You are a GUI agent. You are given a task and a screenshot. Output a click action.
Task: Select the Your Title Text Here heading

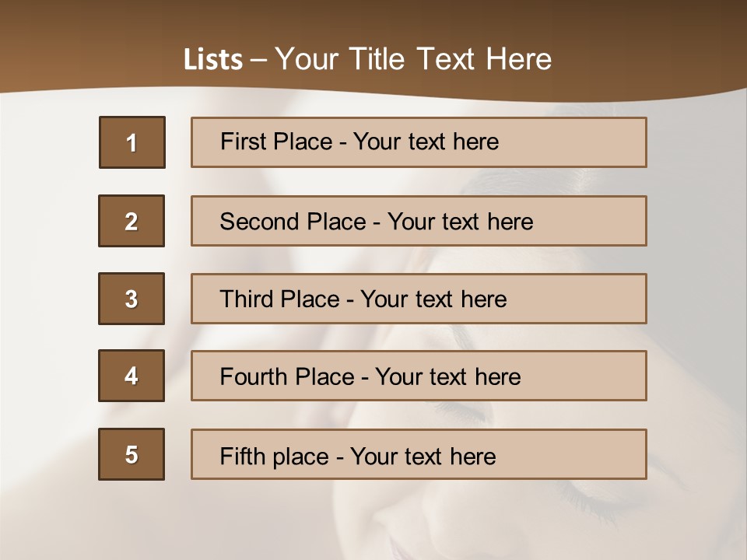pos(413,59)
